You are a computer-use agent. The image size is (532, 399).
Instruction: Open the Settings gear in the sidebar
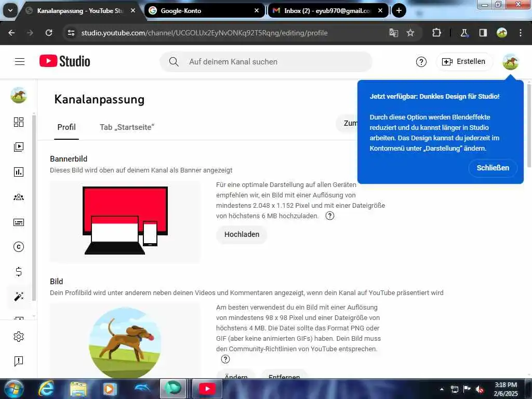[19, 337]
